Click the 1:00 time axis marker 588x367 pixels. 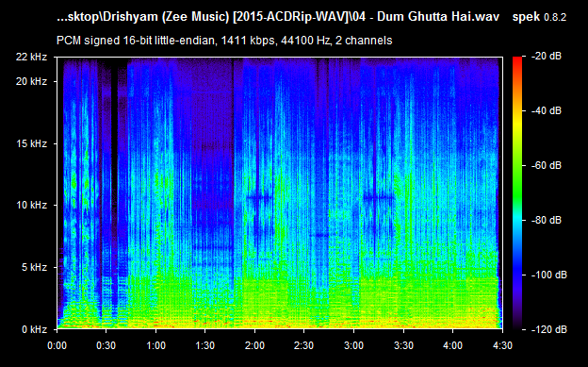click(155, 345)
